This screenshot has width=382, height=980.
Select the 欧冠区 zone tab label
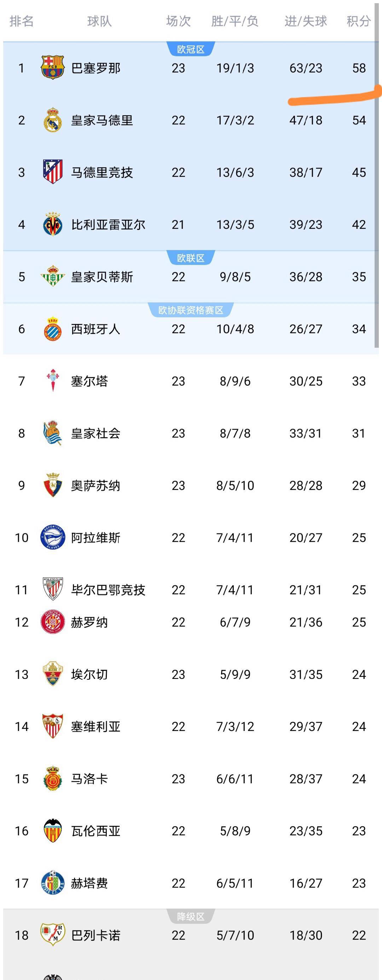coord(191,50)
